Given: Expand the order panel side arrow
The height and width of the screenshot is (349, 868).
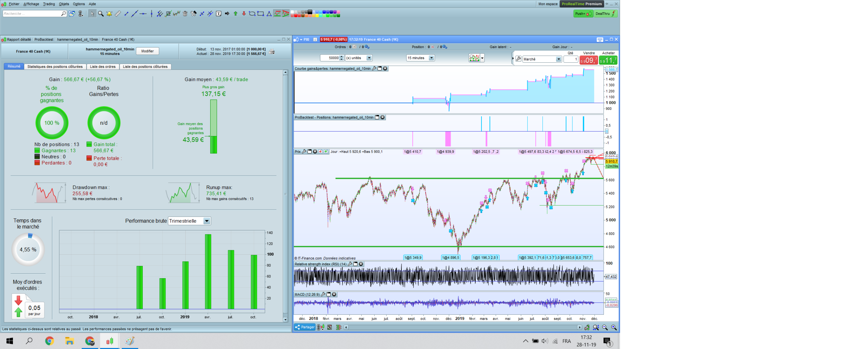Looking at the screenshot, I should [513, 58].
